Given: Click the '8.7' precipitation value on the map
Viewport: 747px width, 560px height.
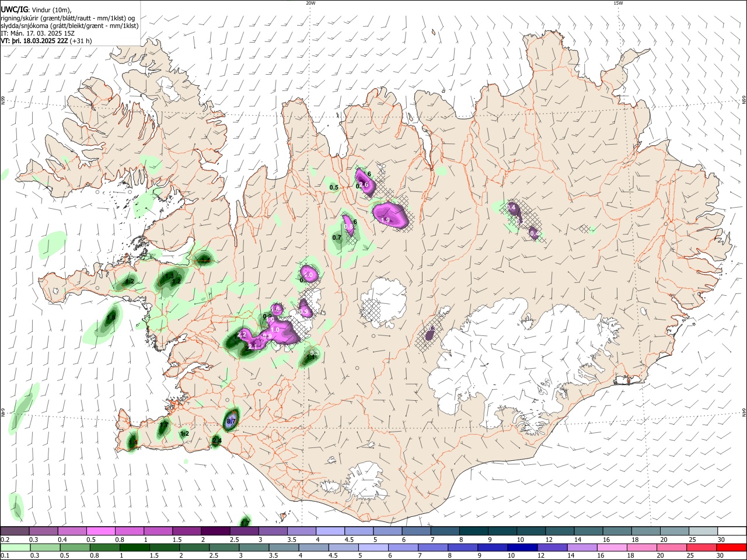Looking at the screenshot, I should [x=231, y=421].
